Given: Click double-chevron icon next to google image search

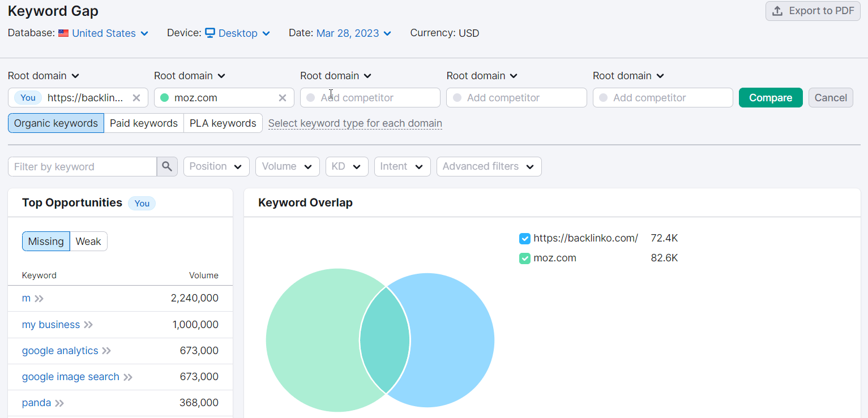Looking at the screenshot, I should 128,377.
